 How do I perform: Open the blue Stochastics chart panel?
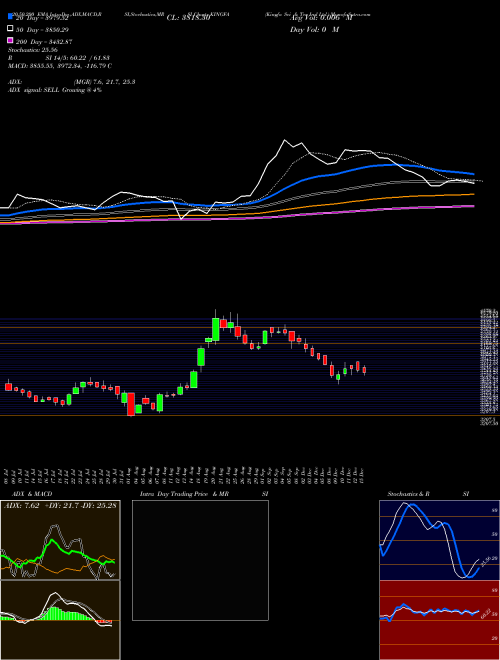[439, 540]
